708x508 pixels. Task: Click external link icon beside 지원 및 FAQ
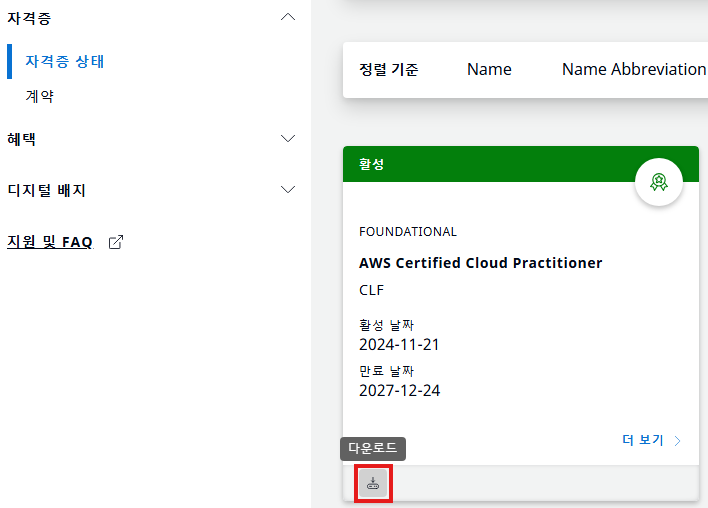pos(115,242)
